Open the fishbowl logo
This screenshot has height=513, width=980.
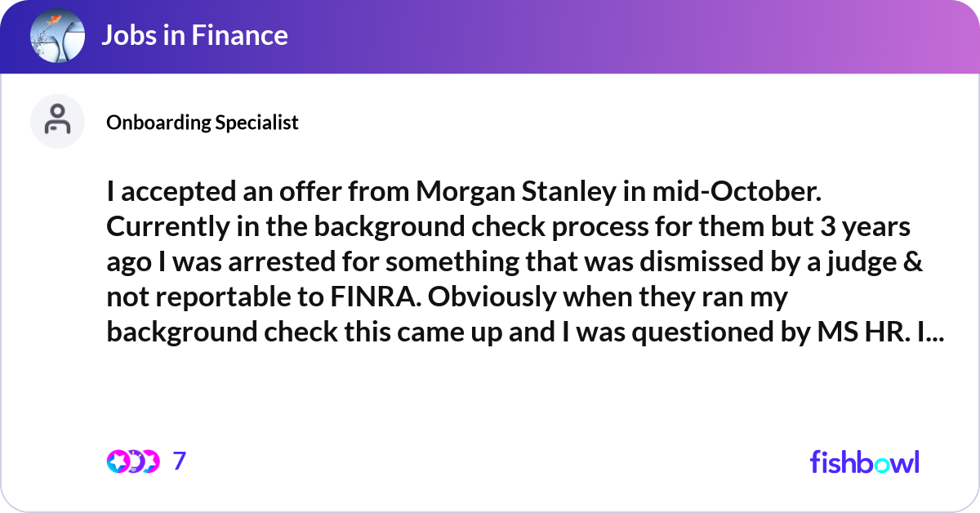[865, 462]
